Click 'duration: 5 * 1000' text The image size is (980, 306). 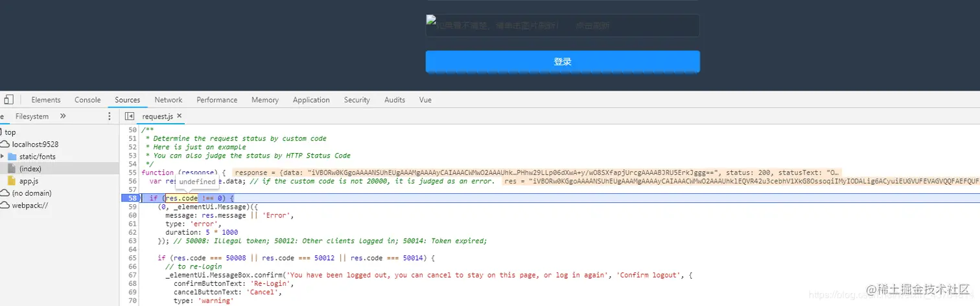point(202,232)
